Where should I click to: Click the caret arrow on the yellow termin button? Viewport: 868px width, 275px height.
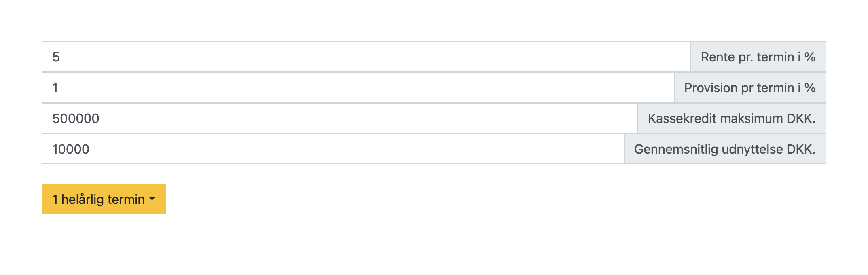click(x=152, y=199)
